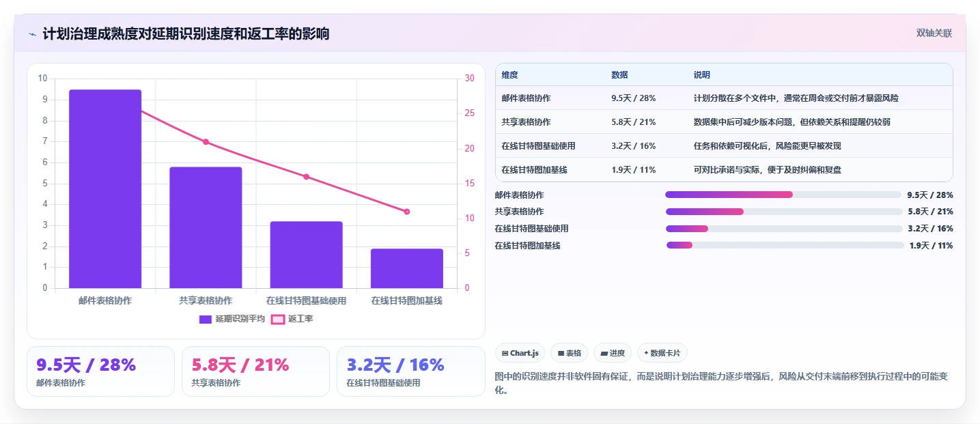
Task: Click the 共享表格协作 cell in the table
Action: [526, 122]
